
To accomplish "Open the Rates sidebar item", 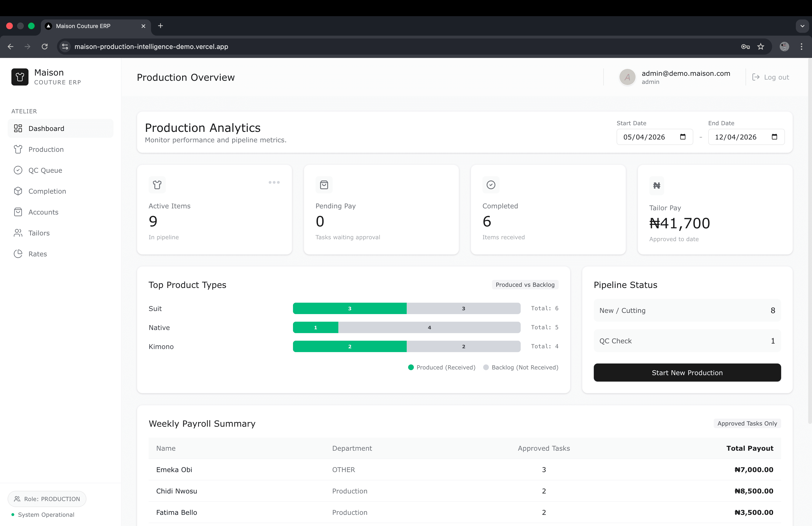I will coord(38,254).
